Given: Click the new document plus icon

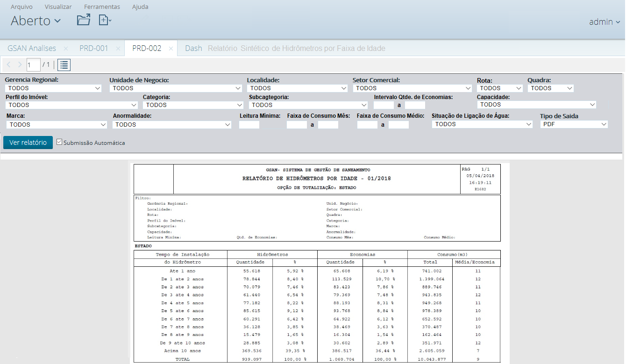Looking at the screenshot, I should pyautogui.click(x=104, y=20).
